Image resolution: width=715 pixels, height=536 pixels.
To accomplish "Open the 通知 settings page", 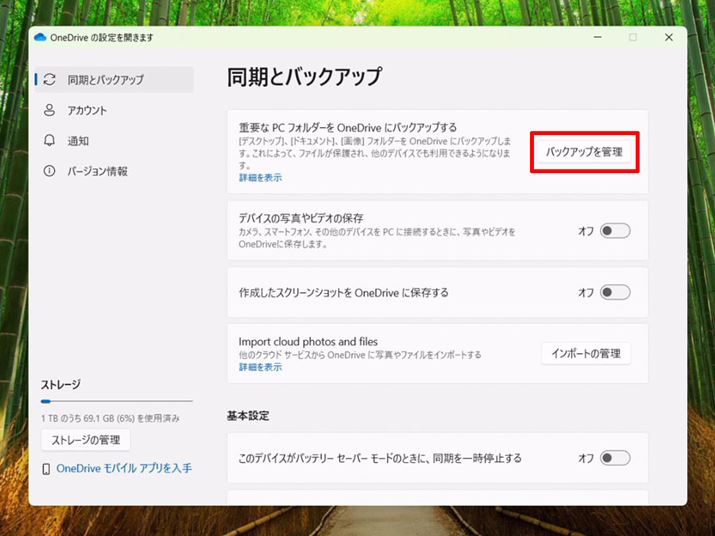I will pos(114,141).
